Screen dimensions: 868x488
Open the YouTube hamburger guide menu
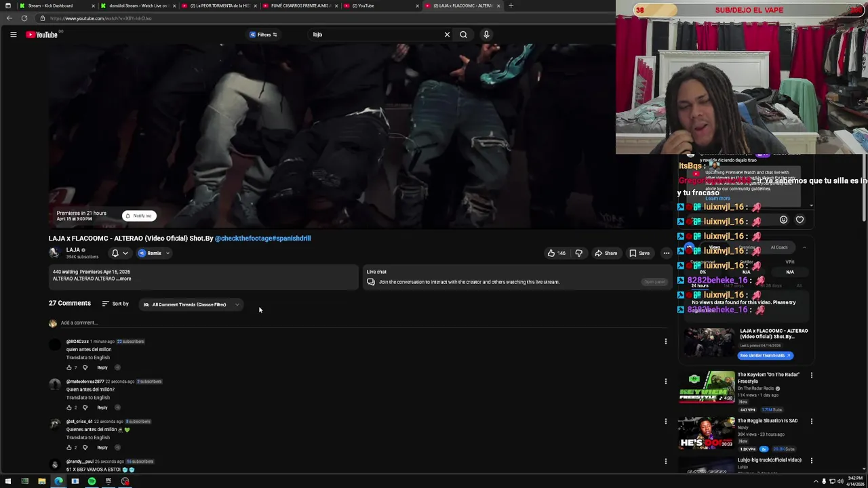tap(13, 35)
